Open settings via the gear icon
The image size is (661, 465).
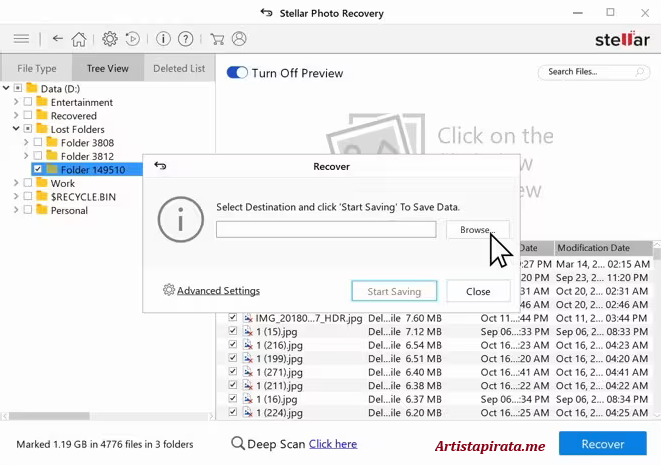pos(110,39)
